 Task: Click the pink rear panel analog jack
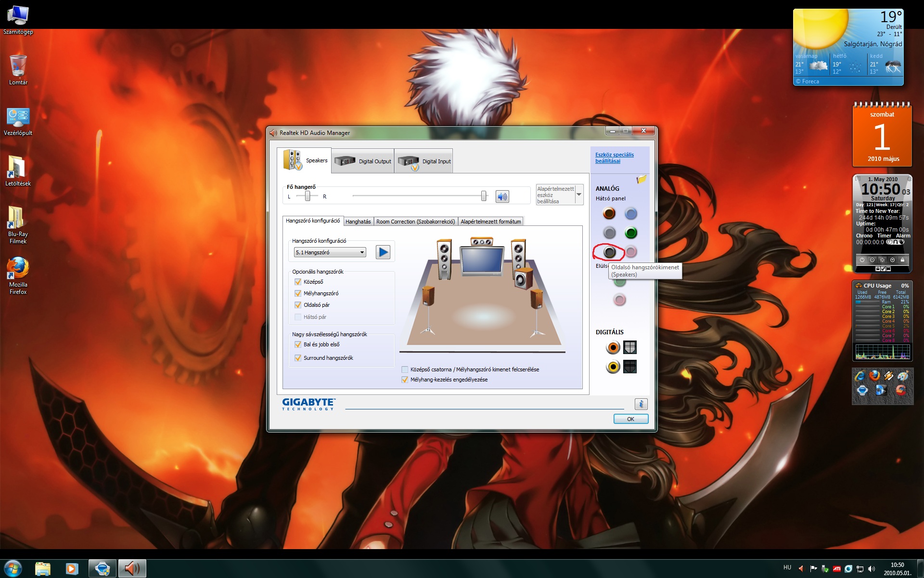click(x=631, y=252)
